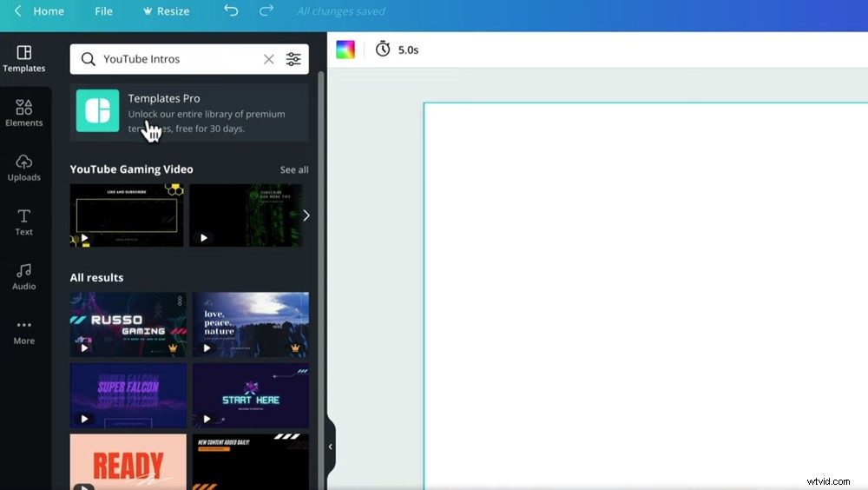Select the Like and Subscribe gaming template
Viewport: 868px width, 490px height.
[127, 215]
